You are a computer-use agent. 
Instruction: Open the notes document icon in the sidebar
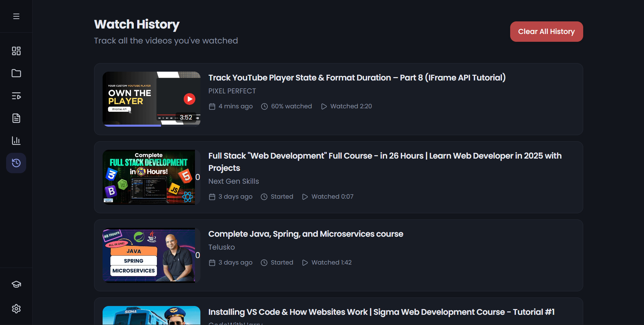tap(16, 118)
